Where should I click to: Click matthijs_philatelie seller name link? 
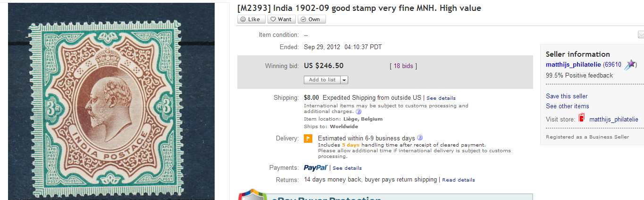(574, 65)
